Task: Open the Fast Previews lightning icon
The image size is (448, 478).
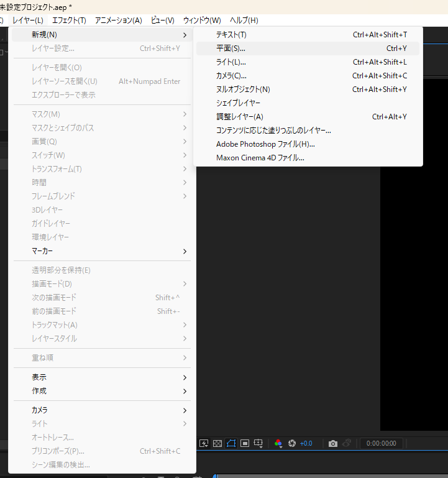Action: pyautogui.click(x=204, y=443)
